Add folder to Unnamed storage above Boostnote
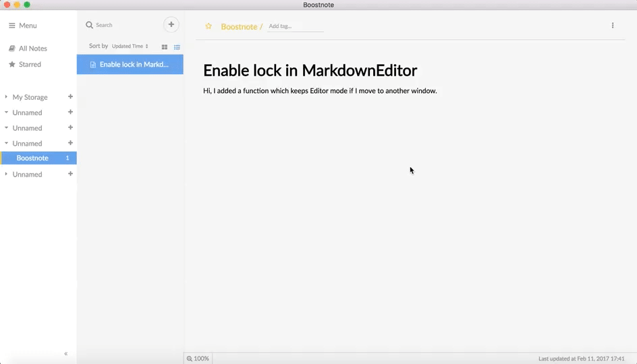637x364 pixels. (70, 143)
